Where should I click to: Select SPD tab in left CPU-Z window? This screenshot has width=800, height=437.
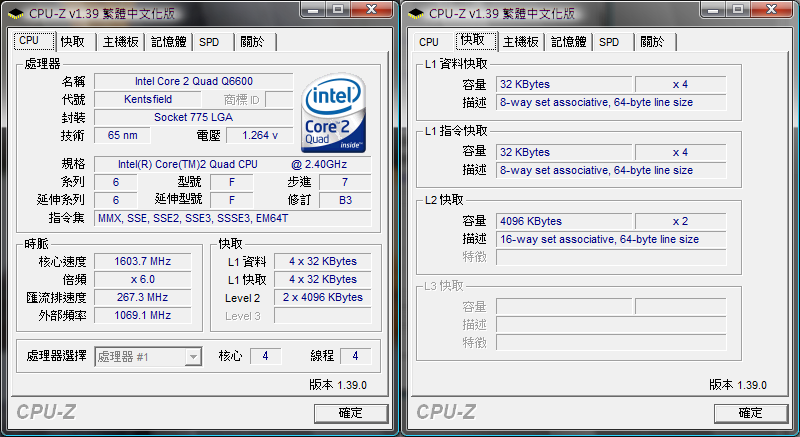[x=213, y=42]
